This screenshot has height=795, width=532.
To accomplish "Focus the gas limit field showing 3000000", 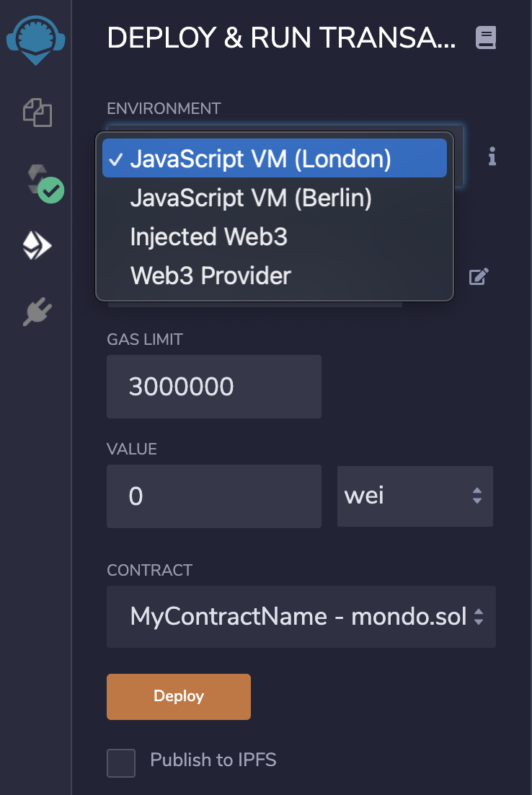I will point(214,387).
